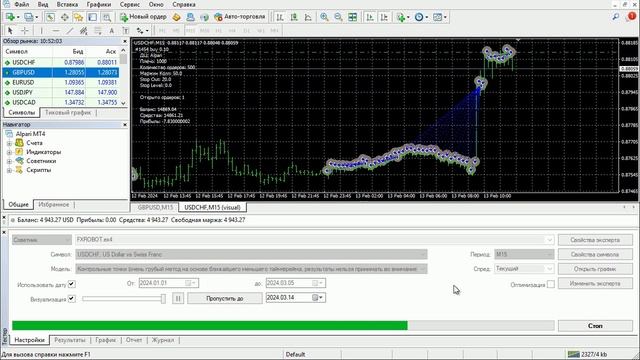Screen dimensions: 640x360
Task: Expand the 'Счета' tree node
Action: [x=9, y=143]
